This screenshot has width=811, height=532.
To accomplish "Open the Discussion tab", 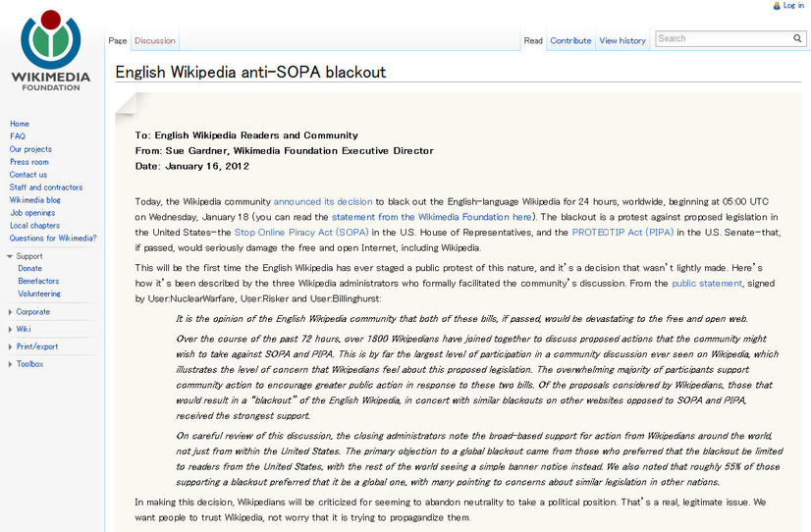I will pos(155,40).
